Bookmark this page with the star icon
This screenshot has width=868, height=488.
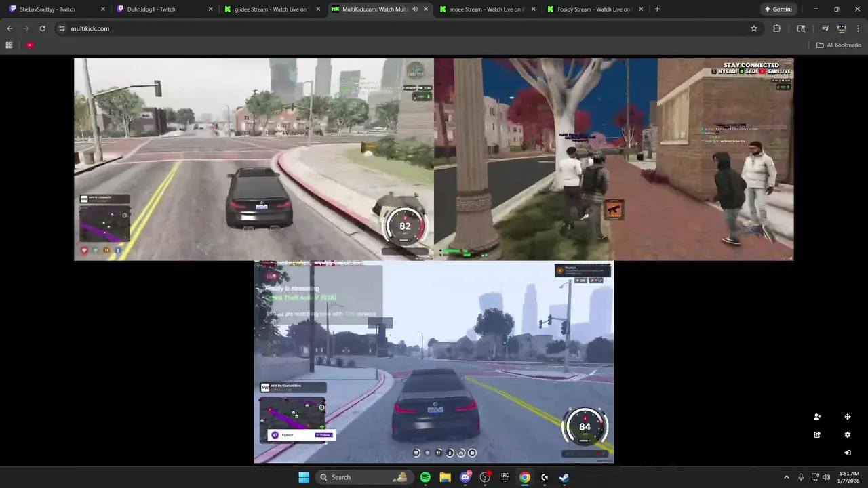(x=753, y=28)
